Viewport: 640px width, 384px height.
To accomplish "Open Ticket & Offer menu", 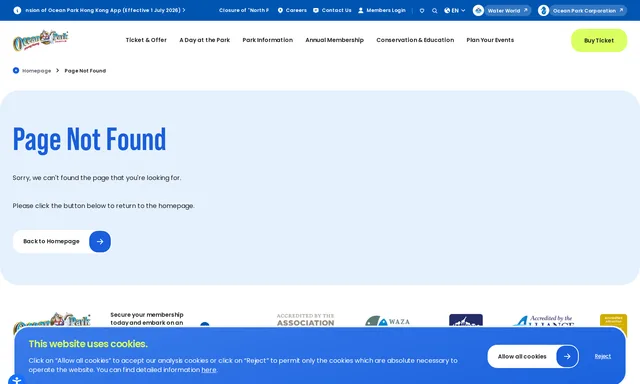I will point(146,40).
